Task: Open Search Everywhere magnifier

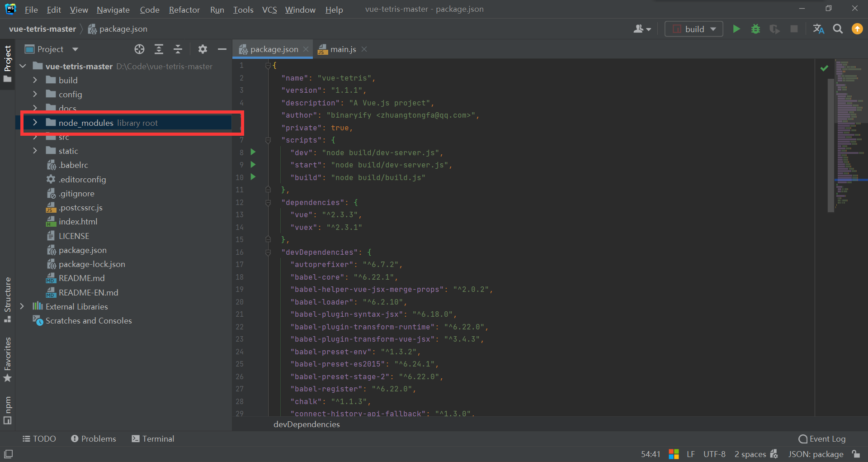Action: [x=838, y=29]
